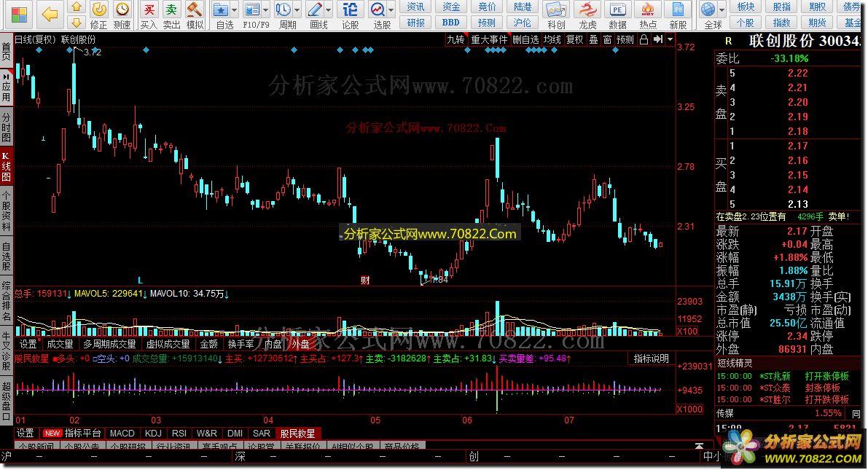Open the 龙虎 dragon icon
The image size is (868, 470).
click(587, 9)
